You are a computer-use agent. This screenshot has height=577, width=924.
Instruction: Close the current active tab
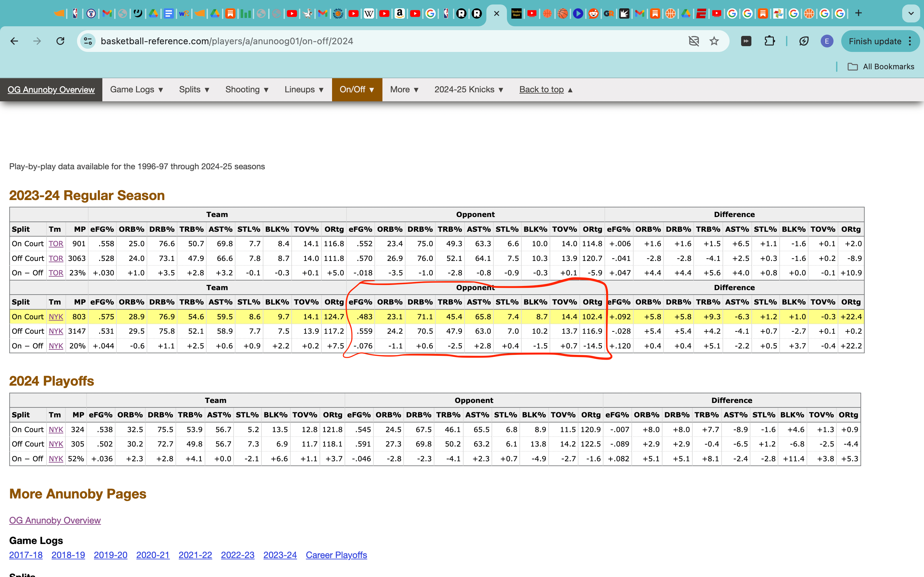496,14
